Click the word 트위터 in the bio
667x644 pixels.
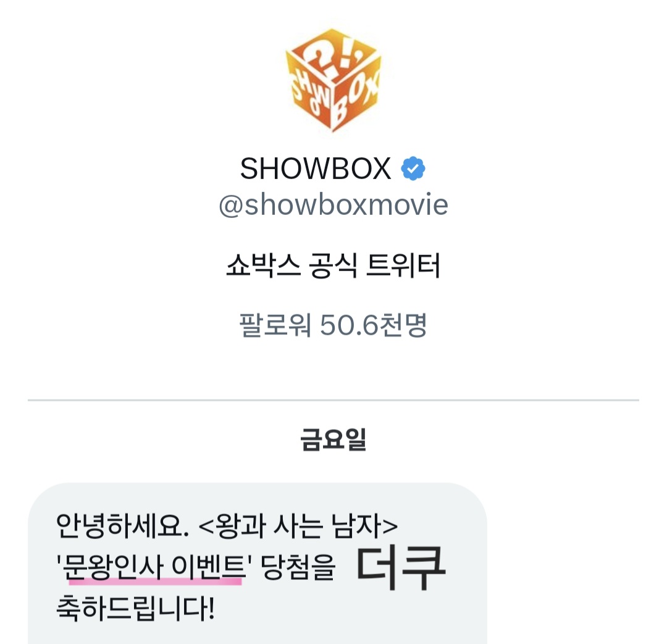tap(403, 266)
